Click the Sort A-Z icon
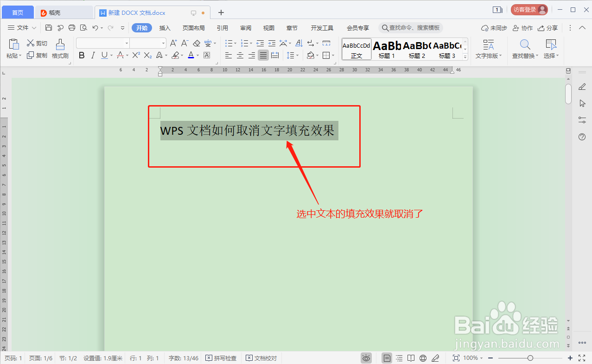 [x=299, y=43]
